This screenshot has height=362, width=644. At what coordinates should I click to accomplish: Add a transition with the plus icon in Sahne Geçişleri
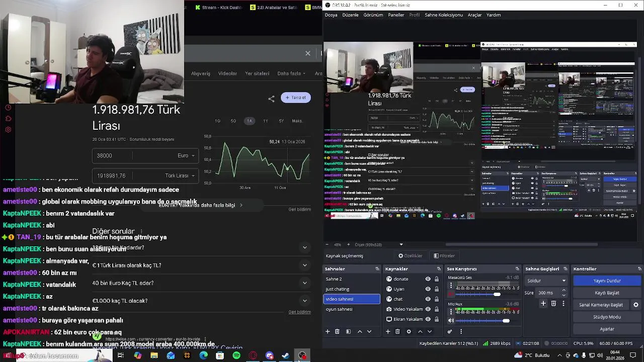click(x=543, y=304)
